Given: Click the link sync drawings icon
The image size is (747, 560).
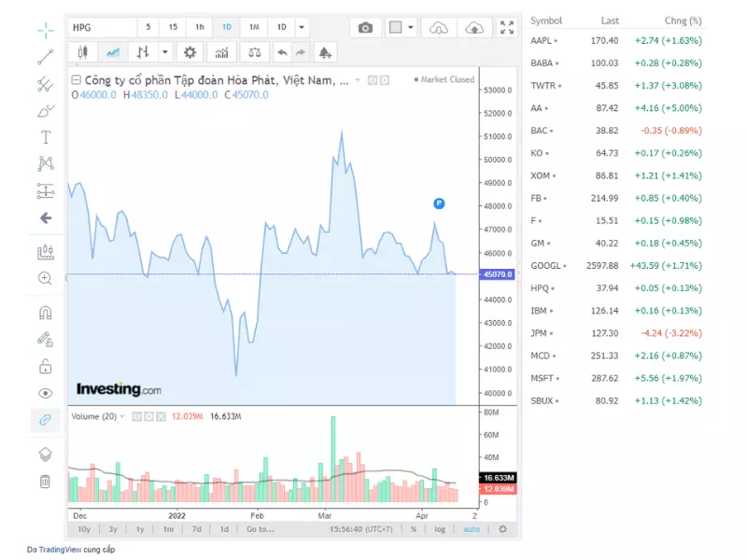Looking at the screenshot, I should click(45, 419).
